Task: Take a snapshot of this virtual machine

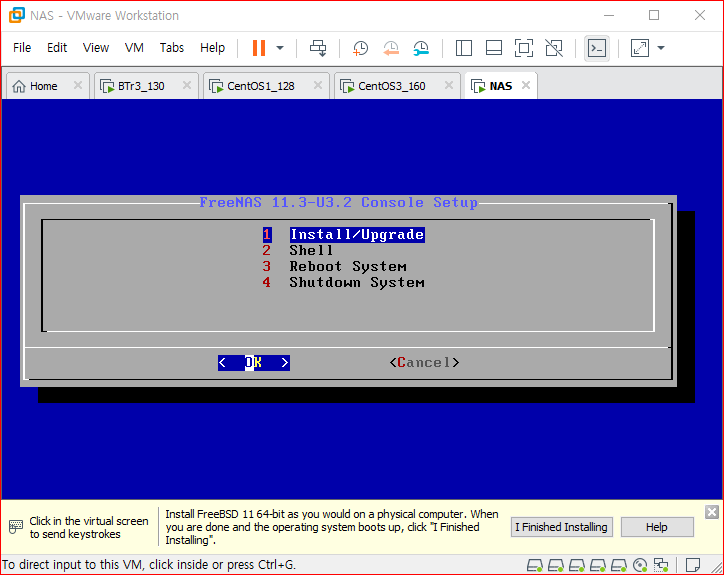Action: 360,48
